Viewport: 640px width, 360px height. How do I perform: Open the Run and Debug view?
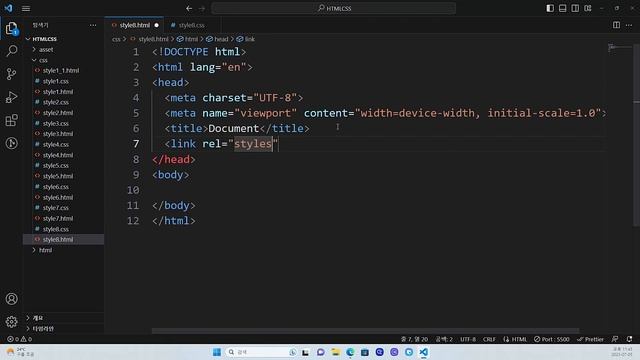pyautogui.click(x=11, y=97)
